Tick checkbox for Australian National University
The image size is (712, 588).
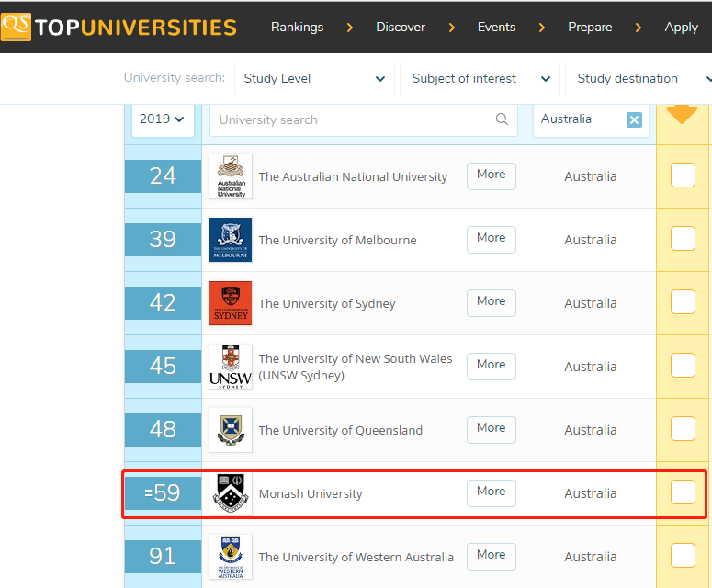tap(683, 175)
